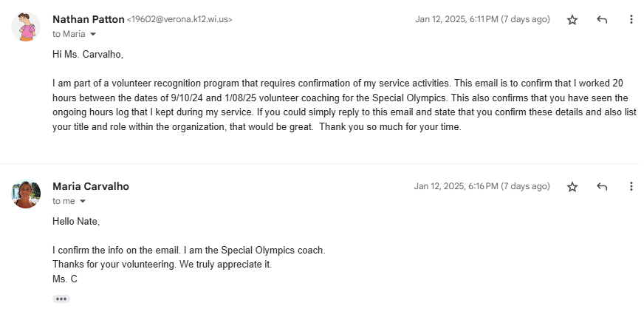Click the "I confirm the info" reply text
644x320 pixels.
coord(188,250)
